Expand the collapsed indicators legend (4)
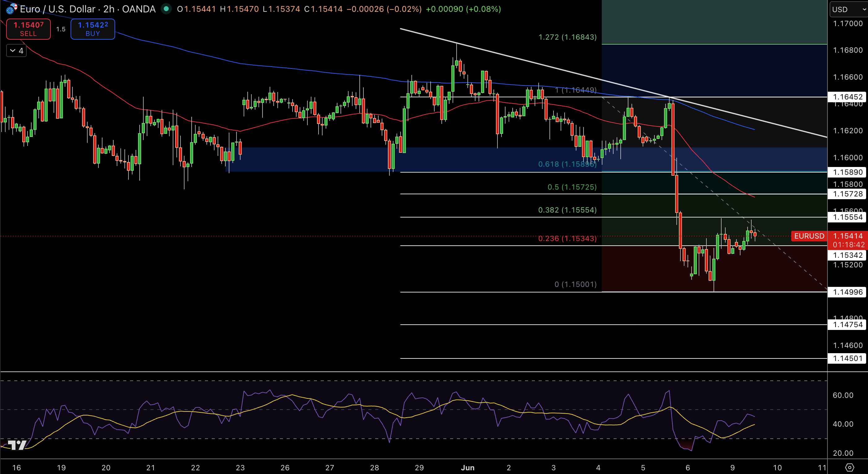This screenshot has height=474, width=868. tap(16, 50)
